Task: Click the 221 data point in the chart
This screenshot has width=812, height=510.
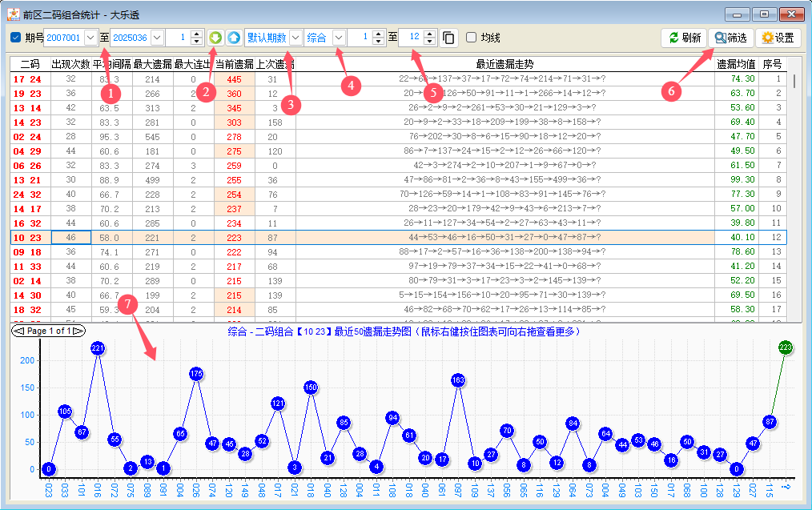Action: click(98, 348)
